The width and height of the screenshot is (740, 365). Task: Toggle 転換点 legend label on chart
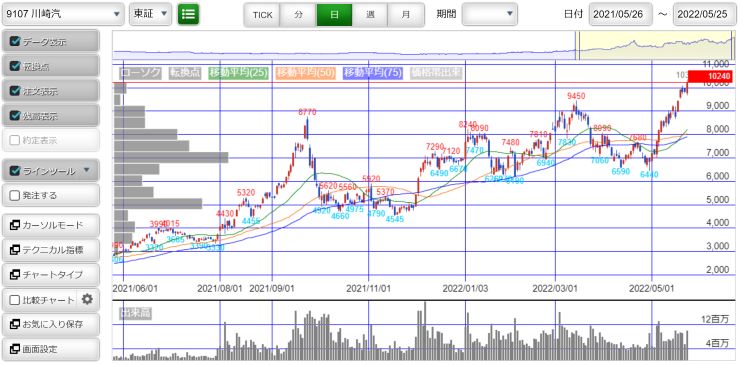tap(185, 73)
